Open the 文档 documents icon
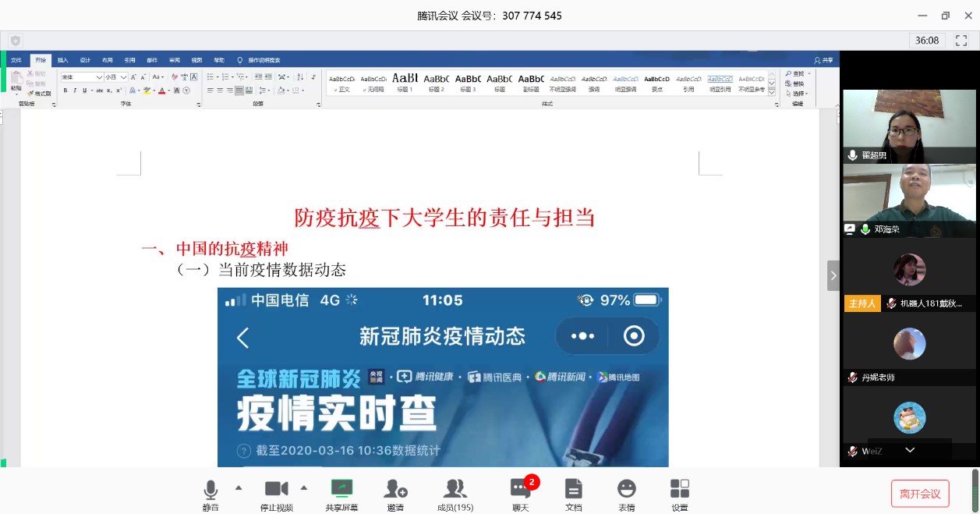 pos(573,494)
